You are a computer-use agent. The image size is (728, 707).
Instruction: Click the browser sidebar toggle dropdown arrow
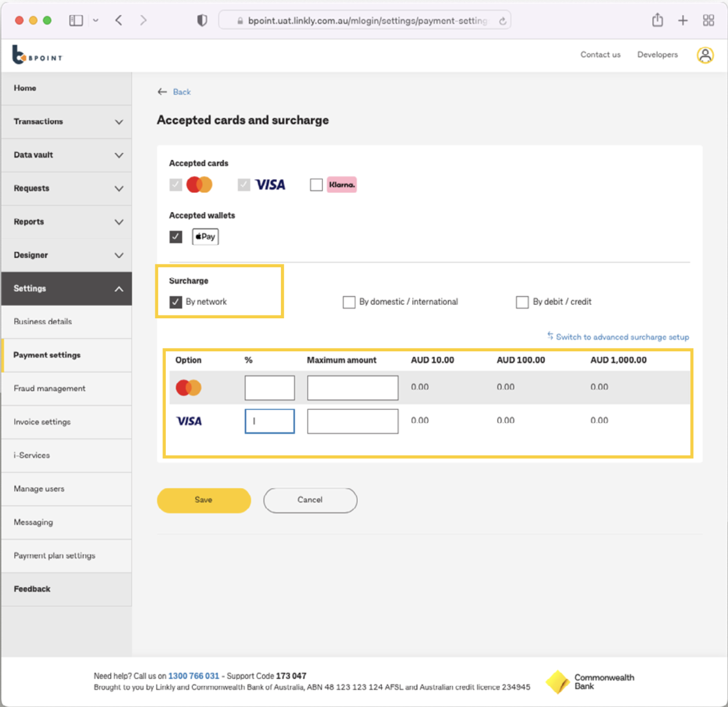coord(96,20)
